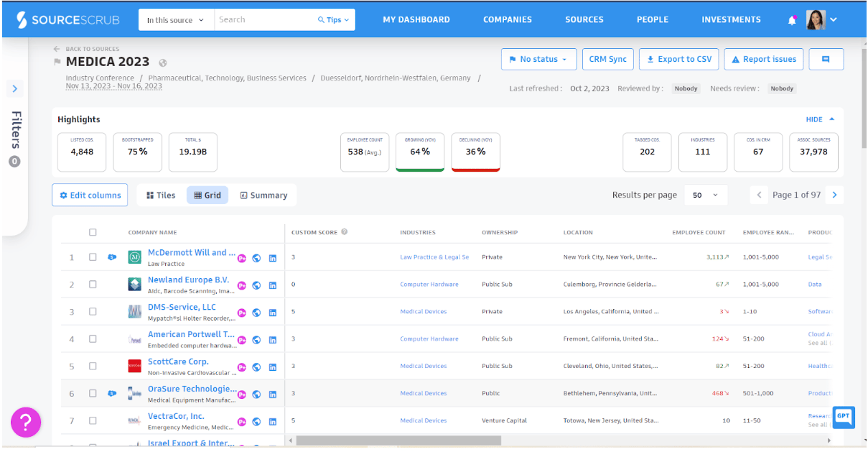Click the purple GPT chat icon
868x452 pixels.
tap(844, 417)
